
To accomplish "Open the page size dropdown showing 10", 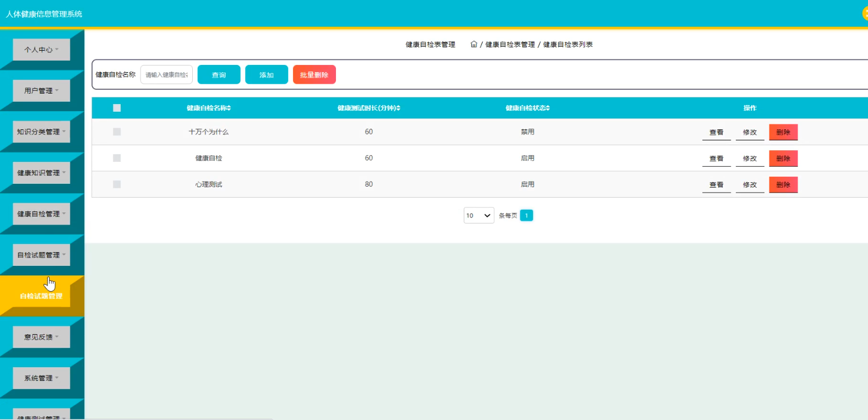I will pos(479,215).
